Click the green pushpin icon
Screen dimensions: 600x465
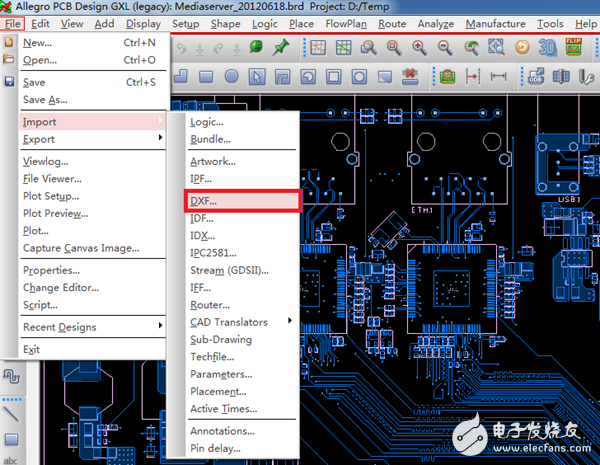[281, 46]
